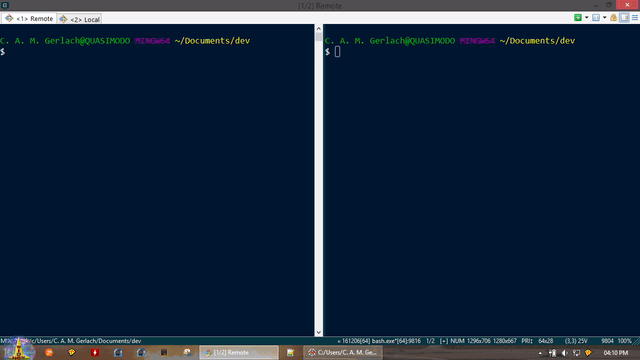
Task: Click the power tray icon
Action: [553, 353]
